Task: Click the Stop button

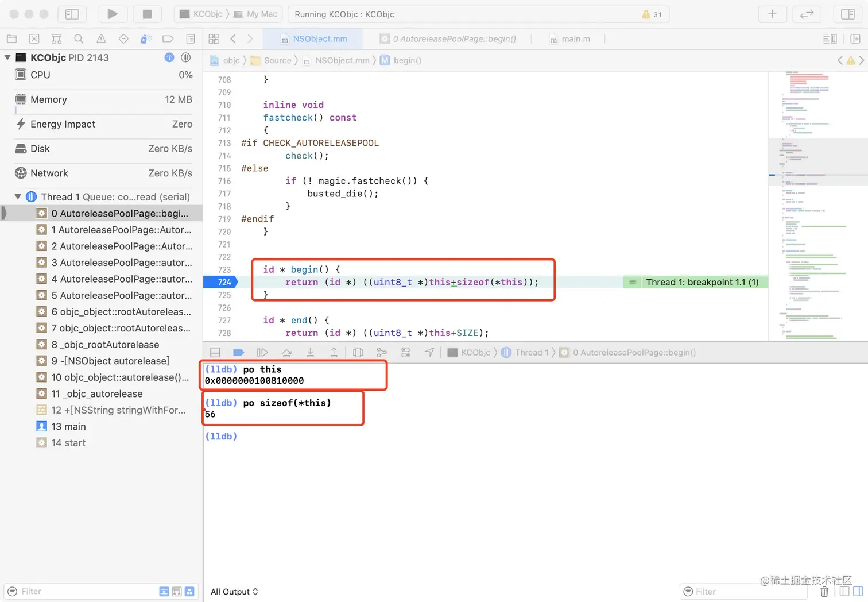Action: 147,14
